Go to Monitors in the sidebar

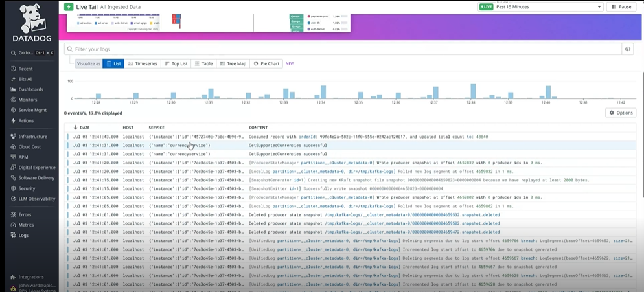pos(28,100)
